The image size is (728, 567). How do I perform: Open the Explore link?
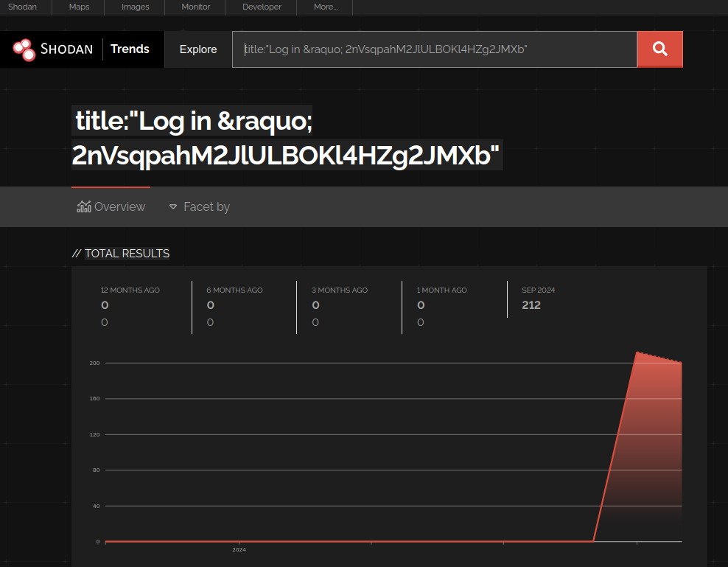198,49
